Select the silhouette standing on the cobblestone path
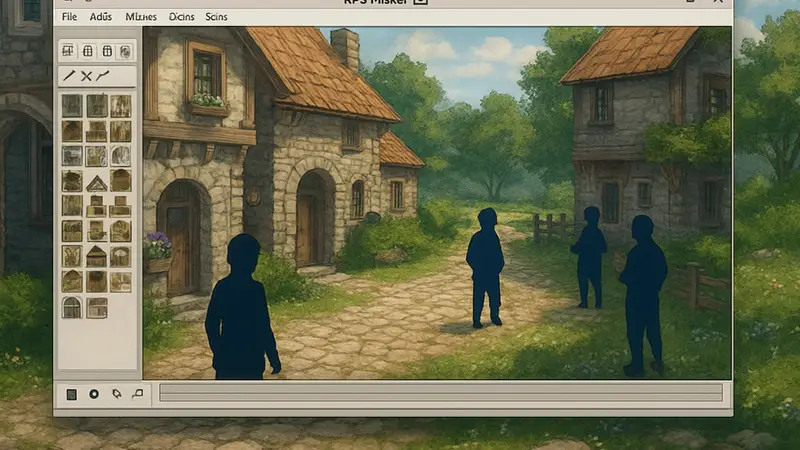Screen dimensions: 800x450 click(x=485, y=267)
